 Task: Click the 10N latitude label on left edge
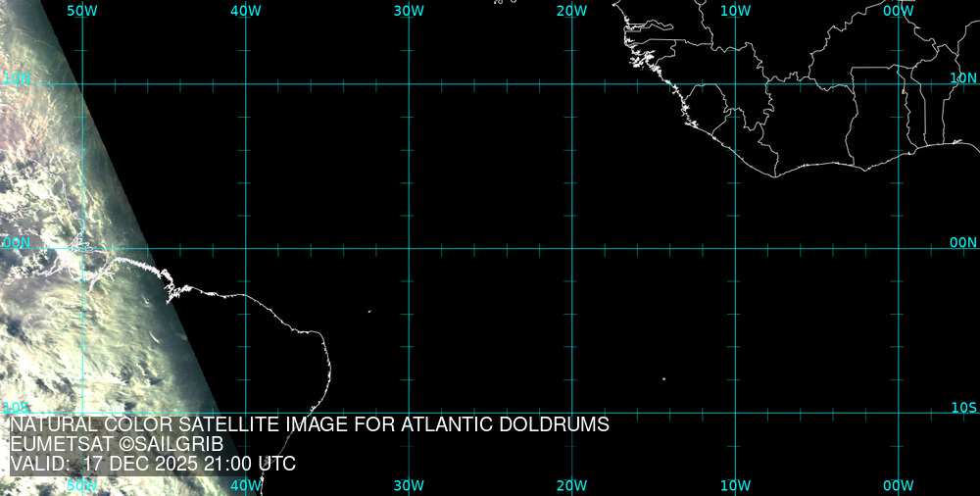point(16,77)
